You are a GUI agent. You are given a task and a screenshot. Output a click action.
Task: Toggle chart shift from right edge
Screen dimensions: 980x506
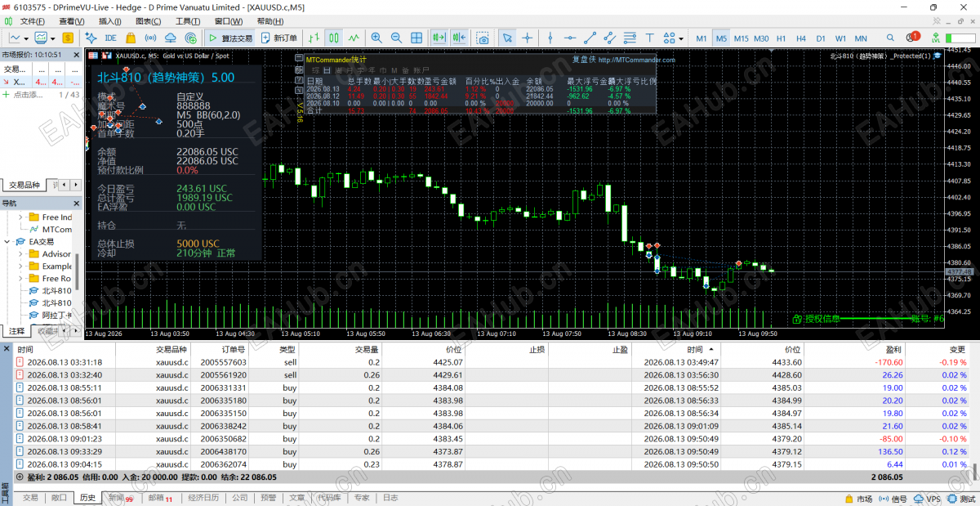pos(459,38)
